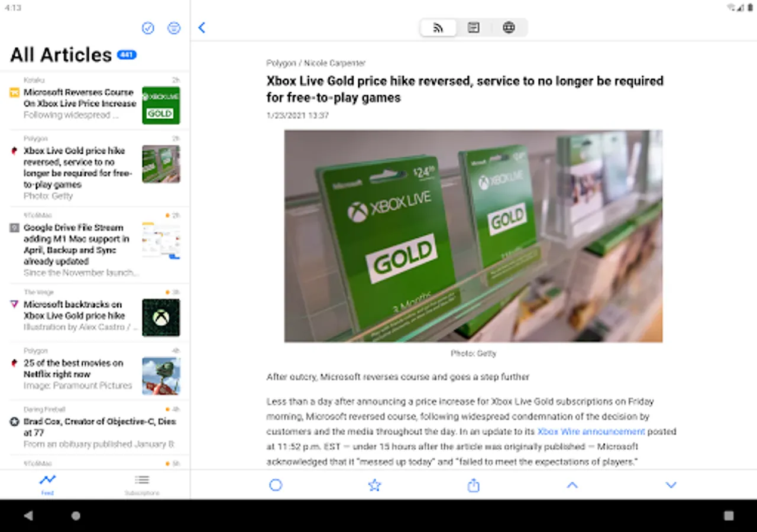Viewport: 757px width, 532px height.
Task: Click the article date 1/23/2021 13:37
Action: 297,115
